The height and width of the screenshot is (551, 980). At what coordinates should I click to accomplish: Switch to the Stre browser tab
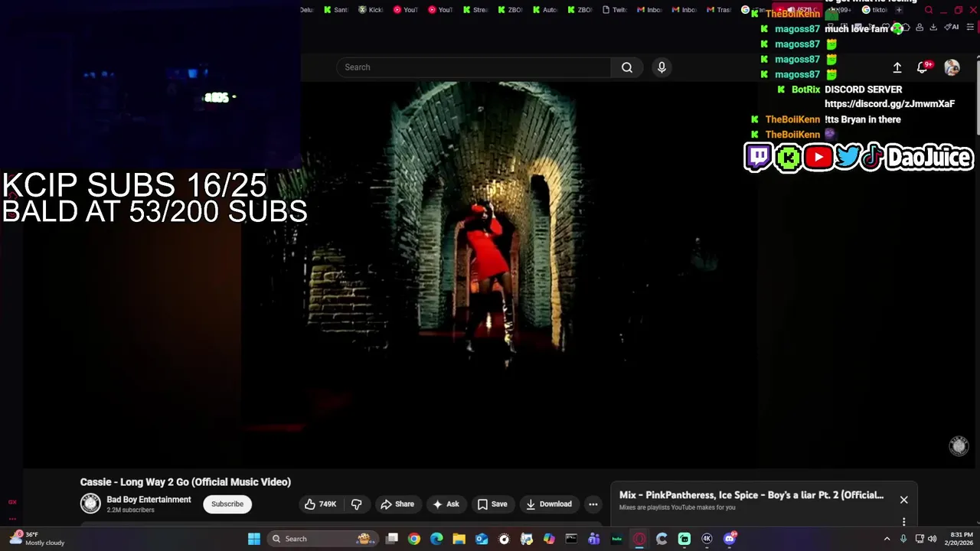coord(476,10)
